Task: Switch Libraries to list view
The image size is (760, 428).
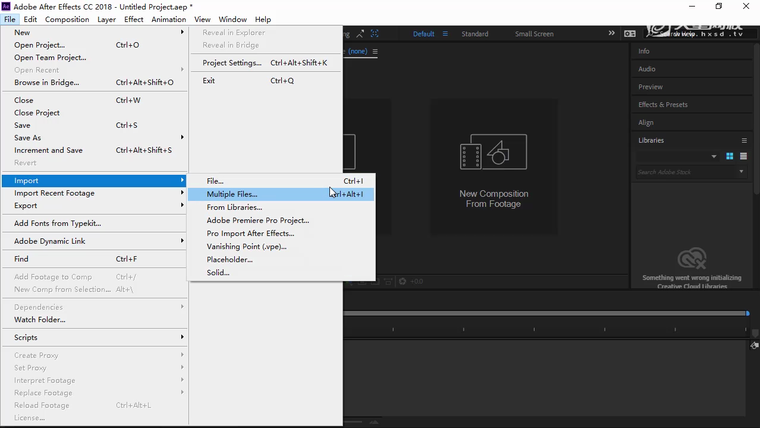Action: 742,156
